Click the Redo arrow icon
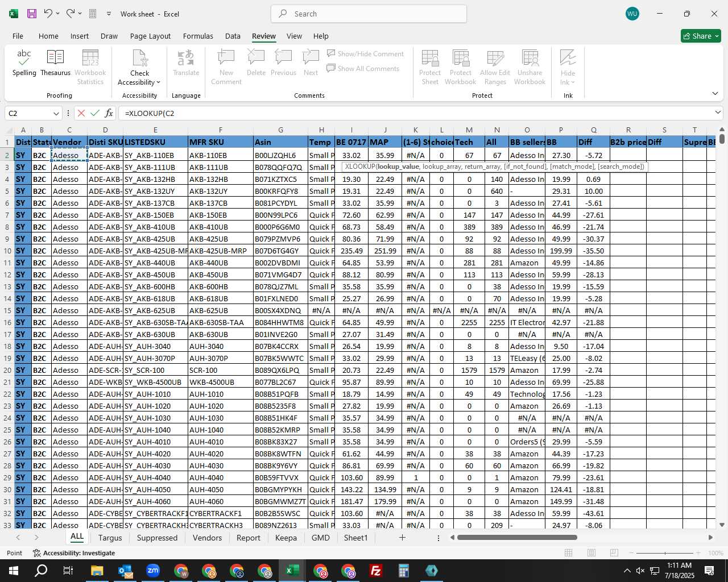Screen dimensions: 728x582 70,14
